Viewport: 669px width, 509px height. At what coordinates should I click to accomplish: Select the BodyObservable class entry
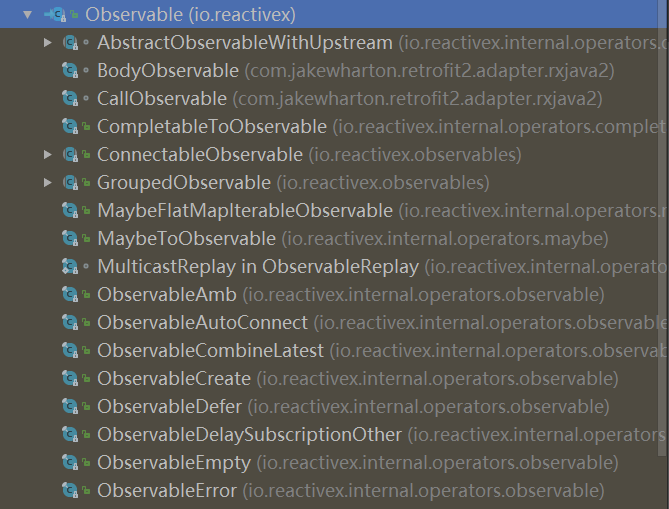[168, 71]
